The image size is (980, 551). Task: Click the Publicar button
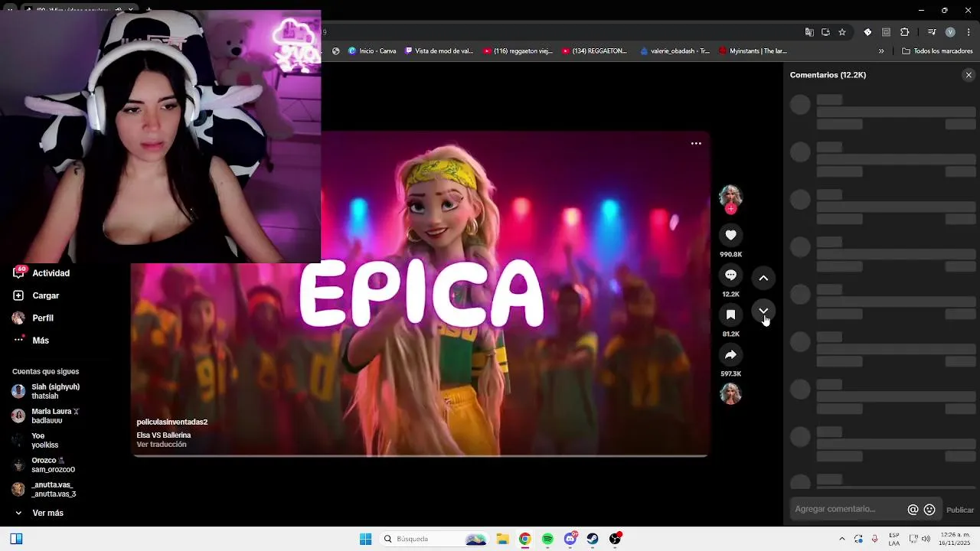[960, 510]
